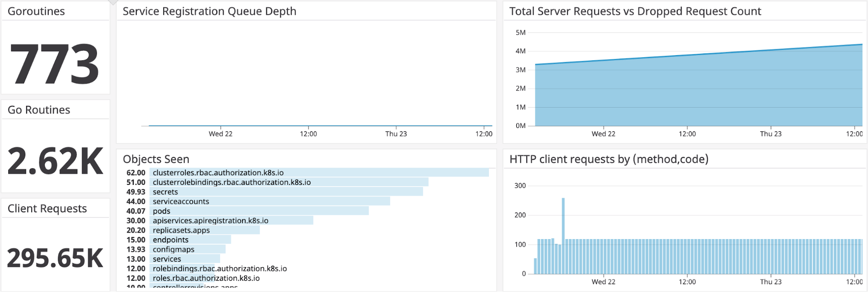Click the serviceaccounts bar
The image size is (868, 292).
270,201
